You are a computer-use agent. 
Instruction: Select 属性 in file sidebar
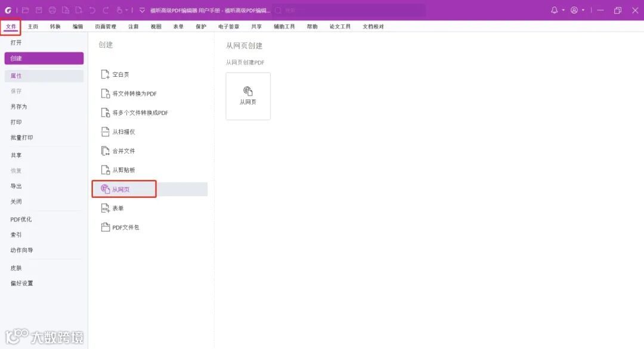point(44,76)
